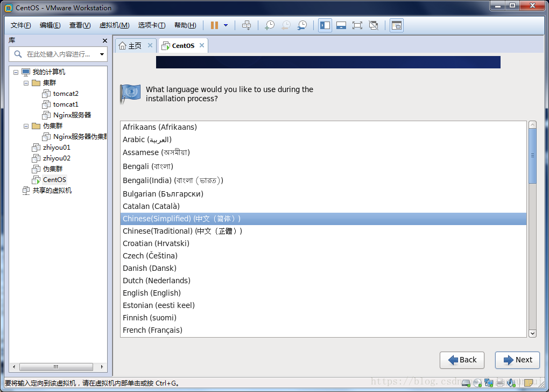The height and width of the screenshot is (392, 549).
Task: Send Ctrl+Alt+Del to the virtual machine
Action: click(247, 25)
